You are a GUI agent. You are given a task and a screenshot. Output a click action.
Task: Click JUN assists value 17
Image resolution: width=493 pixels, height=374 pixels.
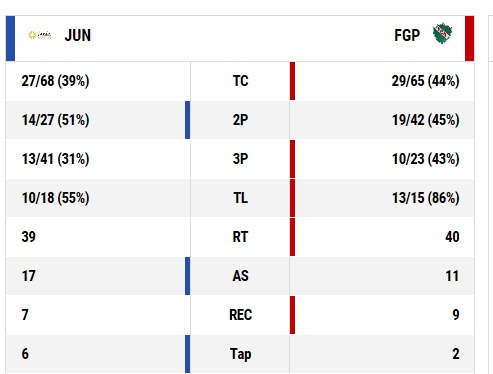29,276
